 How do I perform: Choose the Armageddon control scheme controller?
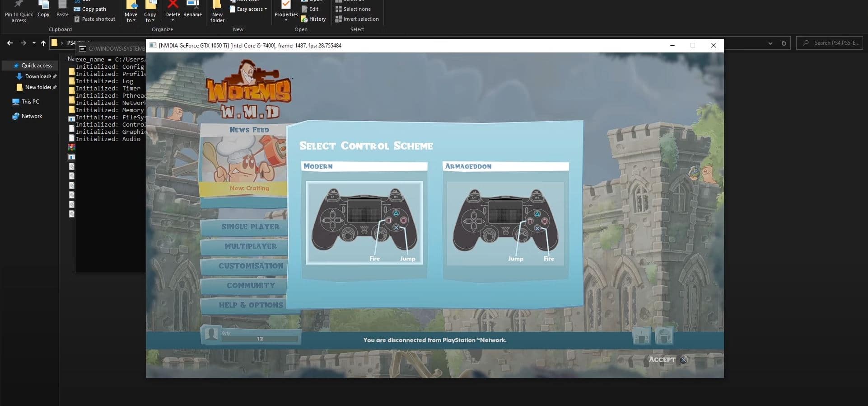505,223
